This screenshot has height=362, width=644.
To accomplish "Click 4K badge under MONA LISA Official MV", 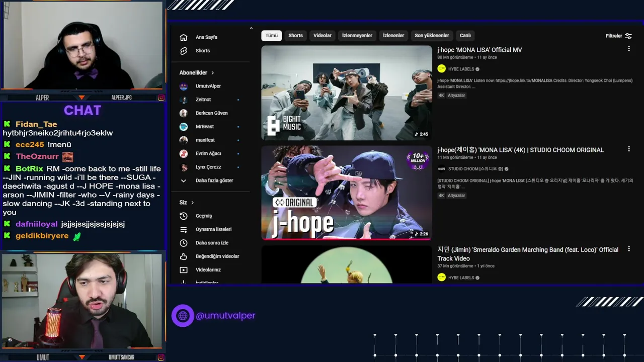I will tap(441, 95).
